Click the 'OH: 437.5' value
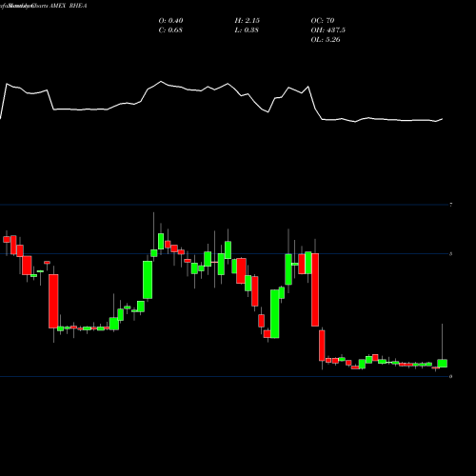476x476 pixels. pyautogui.click(x=328, y=30)
